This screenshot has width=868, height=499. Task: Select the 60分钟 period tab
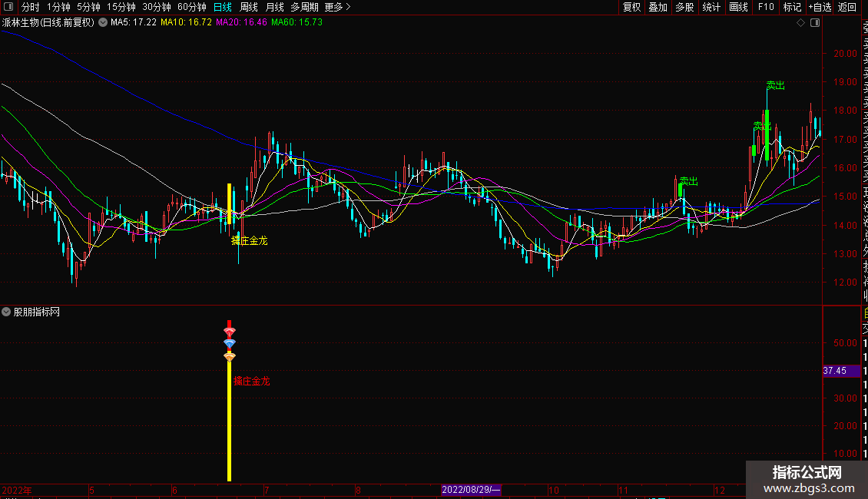pyautogui.click(x=192, y=7)
